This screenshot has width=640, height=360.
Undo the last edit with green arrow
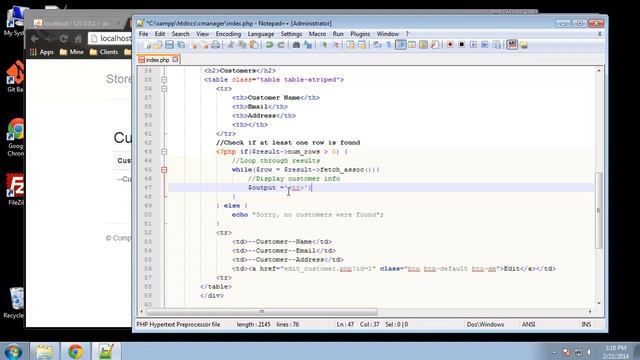pos(270,45)
